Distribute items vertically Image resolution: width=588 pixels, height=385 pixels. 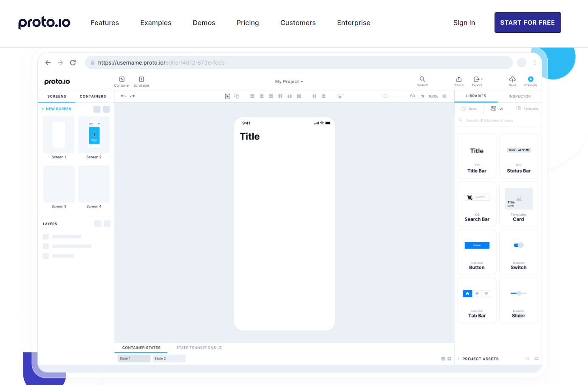coord(324,96)
